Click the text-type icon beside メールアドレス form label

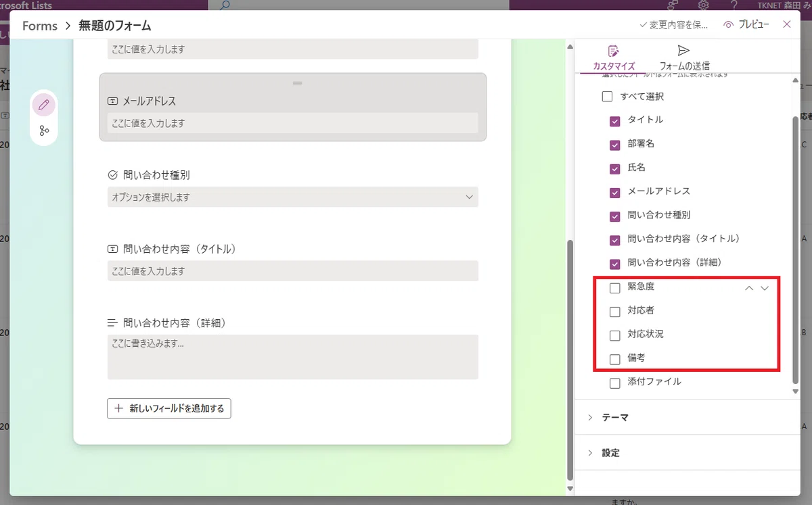(113, 101)
